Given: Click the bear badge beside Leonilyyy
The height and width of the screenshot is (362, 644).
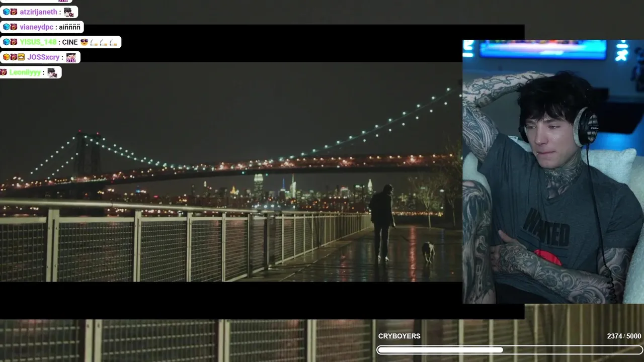Looking at the screenshot, I should 4,72.
